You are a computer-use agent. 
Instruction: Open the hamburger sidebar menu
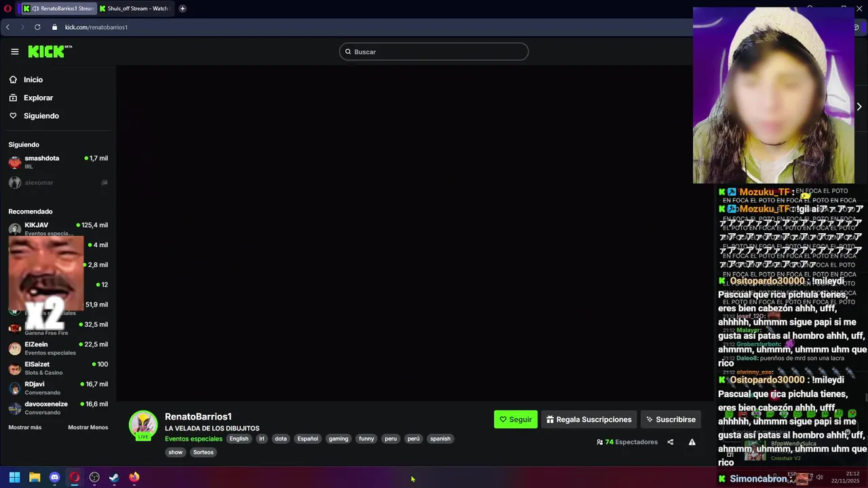click(x=14, y=52)
